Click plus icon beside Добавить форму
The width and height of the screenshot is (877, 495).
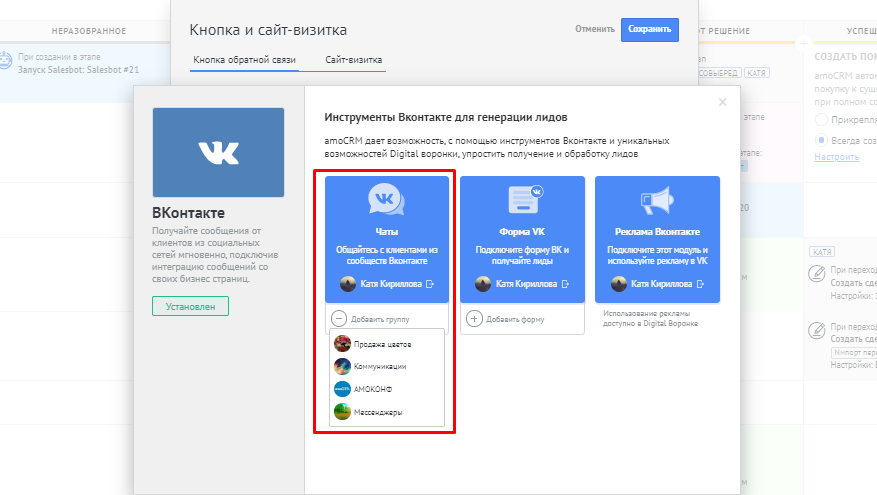tap(475, 319)
